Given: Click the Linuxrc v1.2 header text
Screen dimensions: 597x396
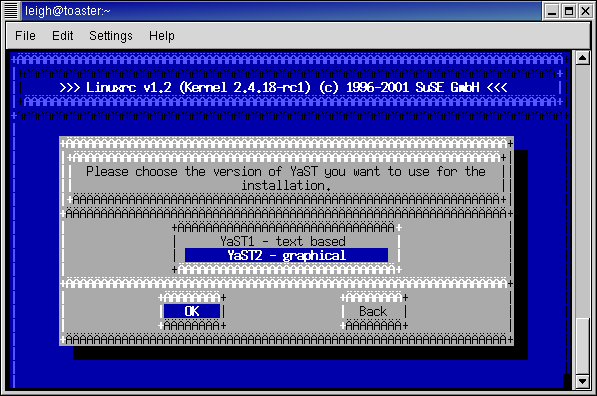Looking at the screenshot, I should (x=283, y=87).
